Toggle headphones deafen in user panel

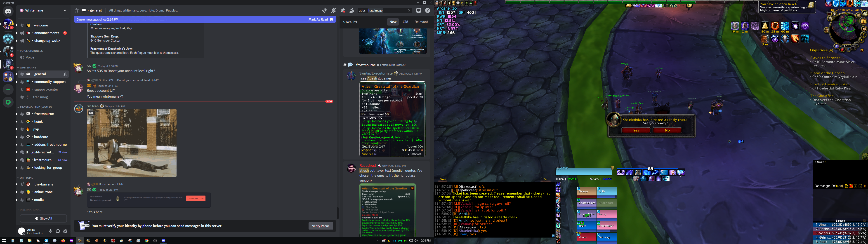click(58, 231)
